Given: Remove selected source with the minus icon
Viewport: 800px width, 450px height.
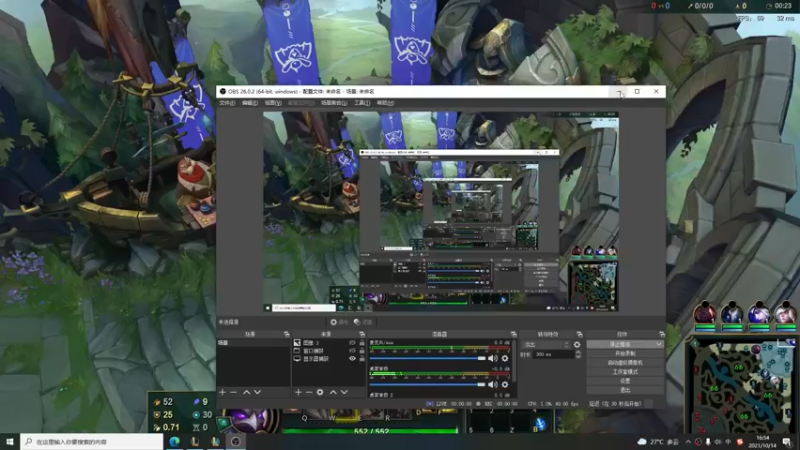Looking at the screenshot, I should tap(309, 392).
